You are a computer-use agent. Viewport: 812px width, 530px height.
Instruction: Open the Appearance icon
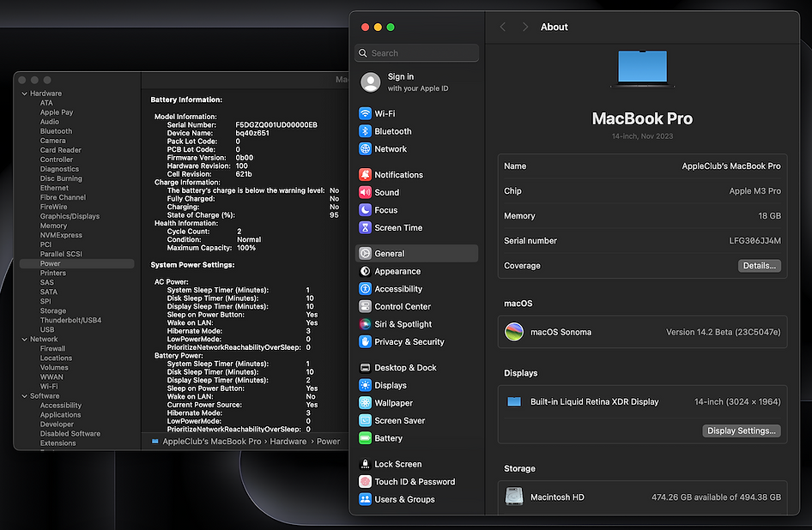[x=365, y=271]
